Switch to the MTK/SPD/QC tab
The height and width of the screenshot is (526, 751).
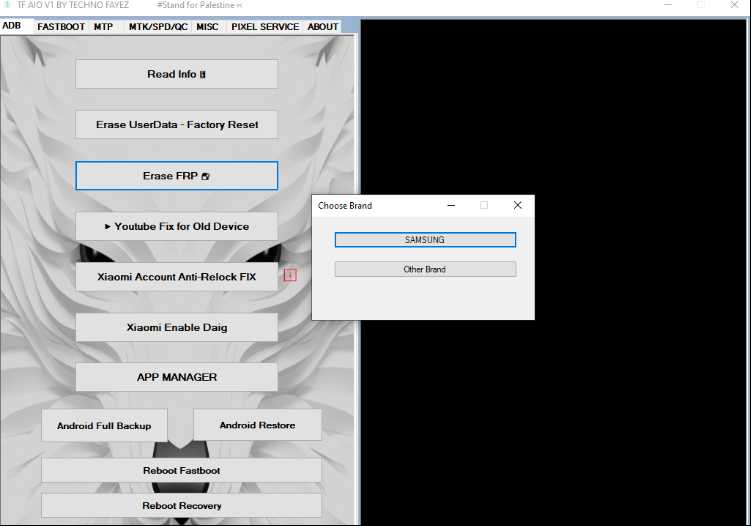coord(158,27)
